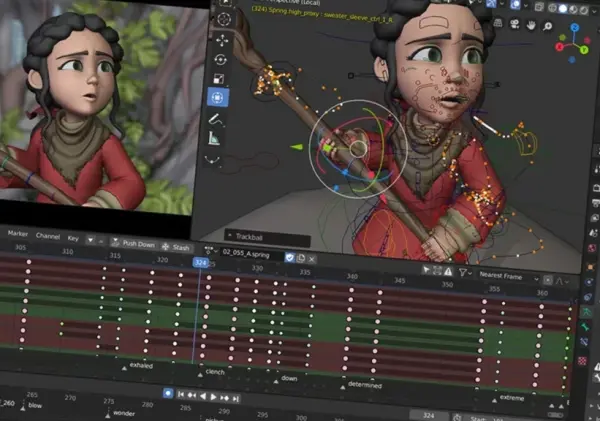Click the Push Down button
Image resolution: width=600 pixels, height=421 pixels.
tap(134, 243)
